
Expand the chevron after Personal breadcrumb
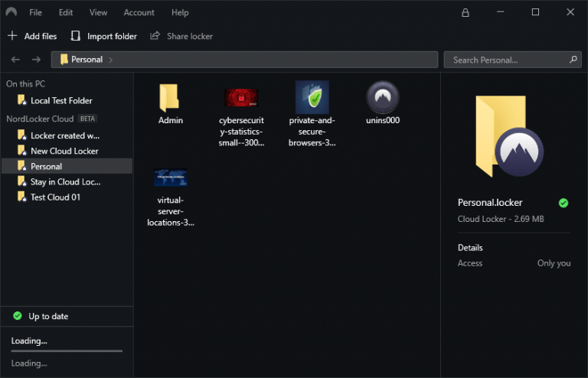pyautogui.click(x=110, y=60)
